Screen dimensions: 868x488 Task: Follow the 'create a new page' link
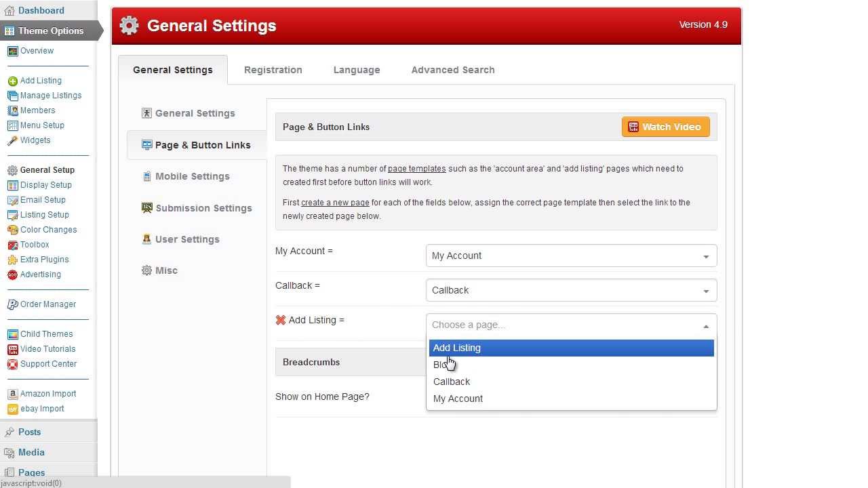tap(335, 203)
